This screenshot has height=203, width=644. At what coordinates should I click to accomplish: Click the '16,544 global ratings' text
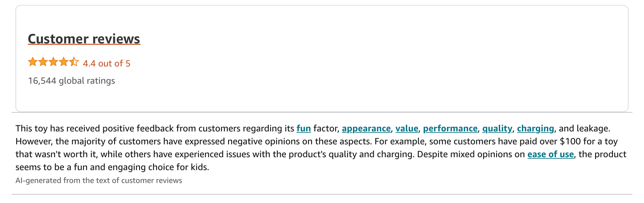point(72,81)
